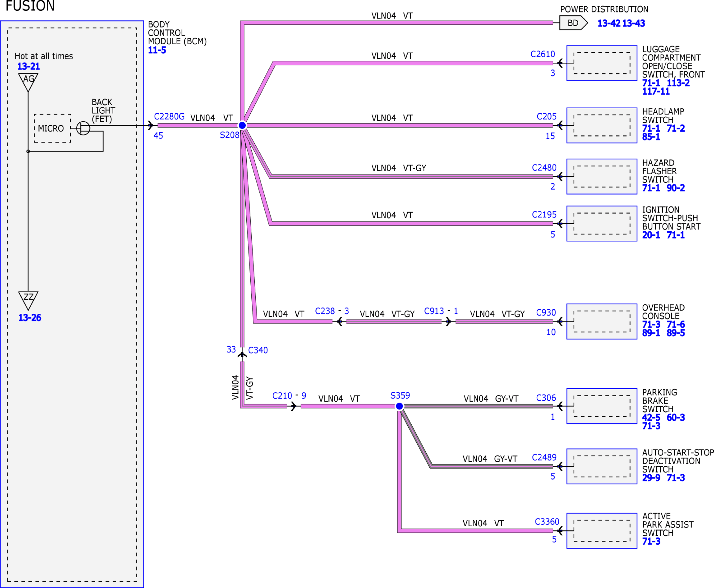Follow BCM reference link 11-5
This screenshot has height=588, width=714.
point(157,50)
